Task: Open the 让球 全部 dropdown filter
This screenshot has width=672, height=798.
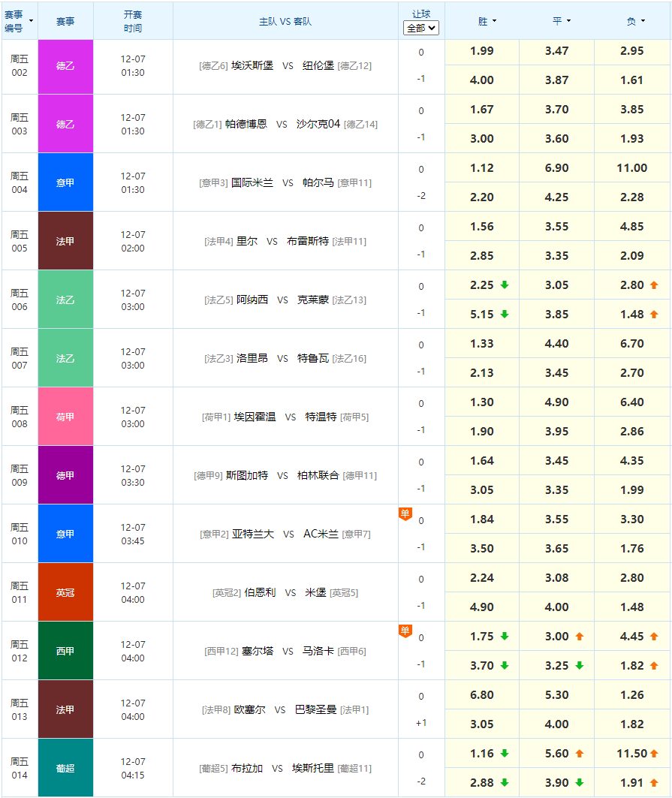Action: coord(421,28)
